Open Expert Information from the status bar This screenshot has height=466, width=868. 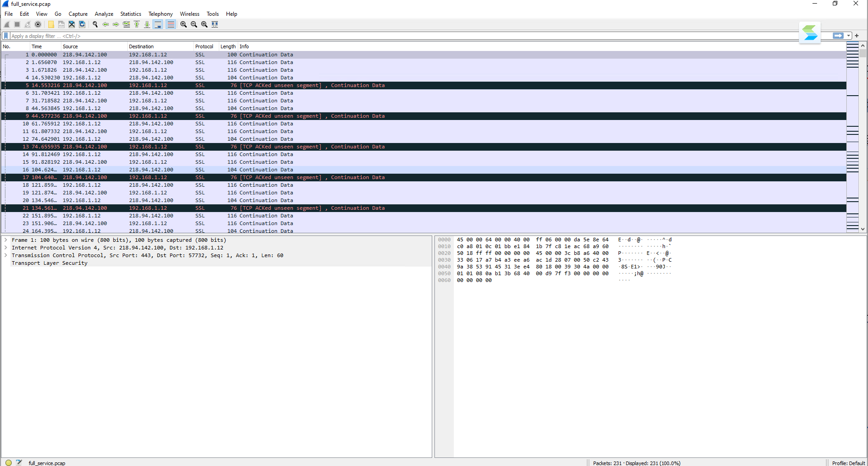pos(8,463)
